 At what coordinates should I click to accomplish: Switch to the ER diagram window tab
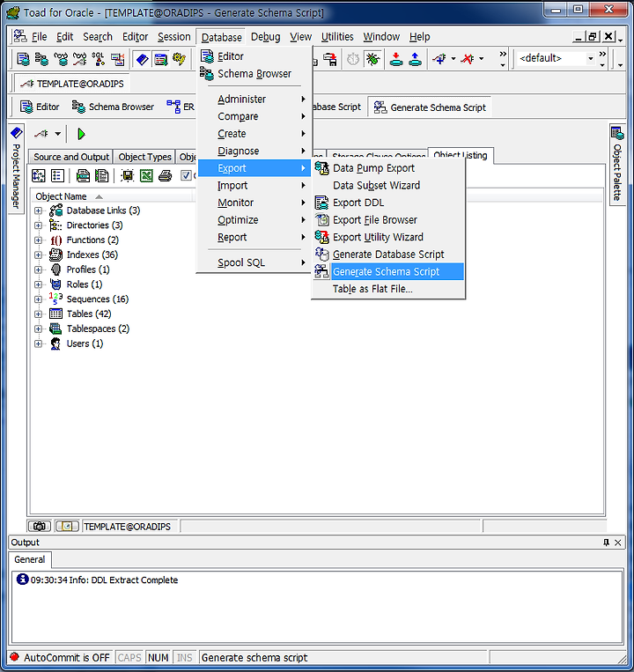click(x=181, y=107)
